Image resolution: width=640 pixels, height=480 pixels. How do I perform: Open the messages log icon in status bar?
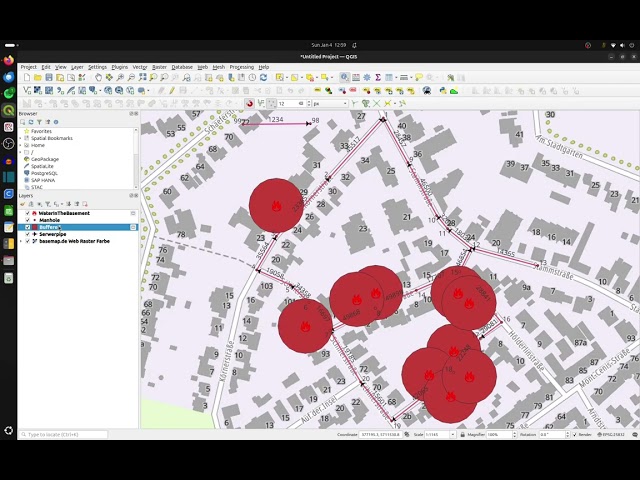coord(634,435)
